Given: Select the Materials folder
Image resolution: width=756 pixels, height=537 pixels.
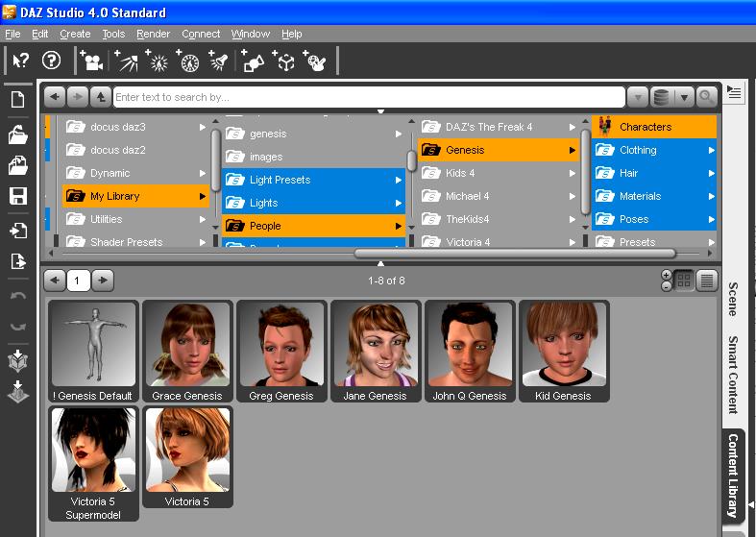Looking at the screenshot, I should 654,196.
